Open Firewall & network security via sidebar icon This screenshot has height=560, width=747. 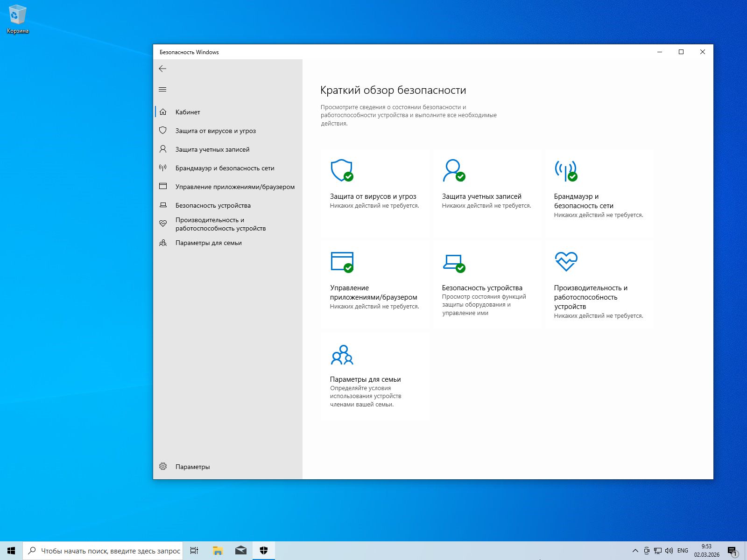163,168
